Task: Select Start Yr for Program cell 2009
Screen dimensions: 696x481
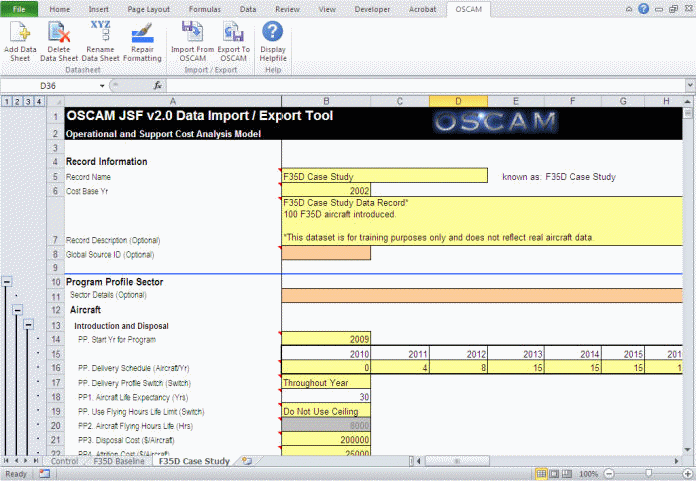Action: pos(326,339)
